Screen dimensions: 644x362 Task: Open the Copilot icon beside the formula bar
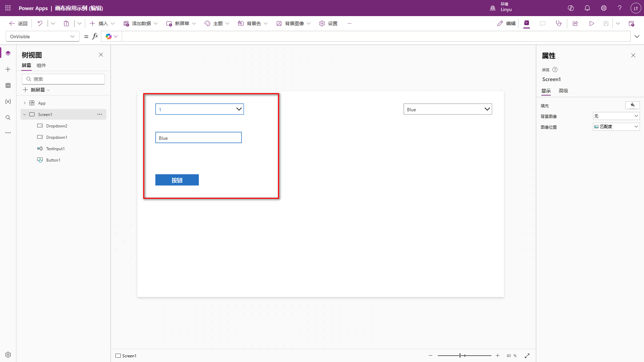(109, 37)
